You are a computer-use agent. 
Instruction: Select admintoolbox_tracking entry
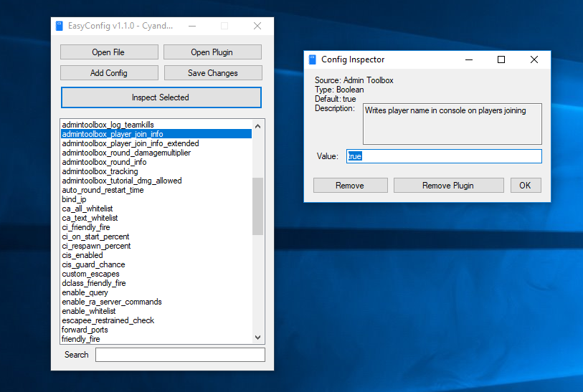coord(156,171)
